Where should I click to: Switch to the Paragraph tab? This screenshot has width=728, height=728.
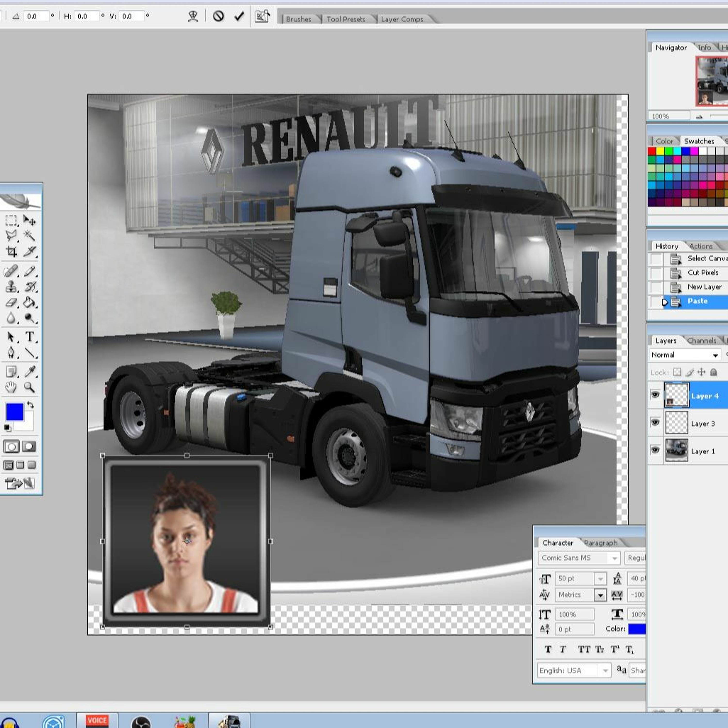click(x=601, y=543)
